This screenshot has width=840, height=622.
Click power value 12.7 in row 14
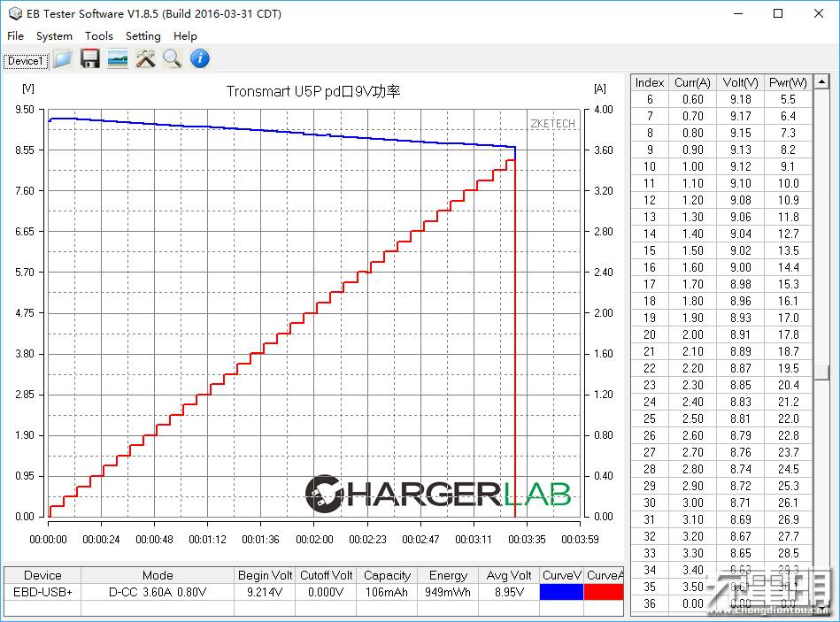pos(788,234)
